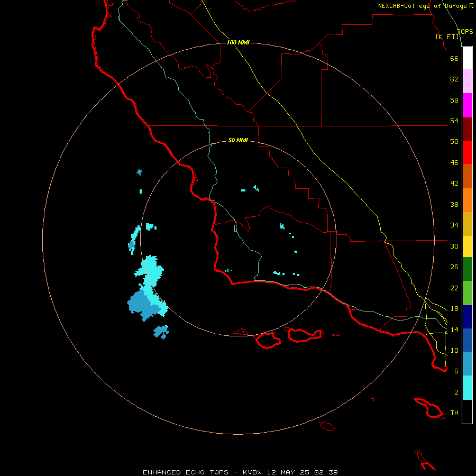476x476 pixels.
Task: Click the 02:39 timestamp in the caption
Action: click(x=326, y=472)
